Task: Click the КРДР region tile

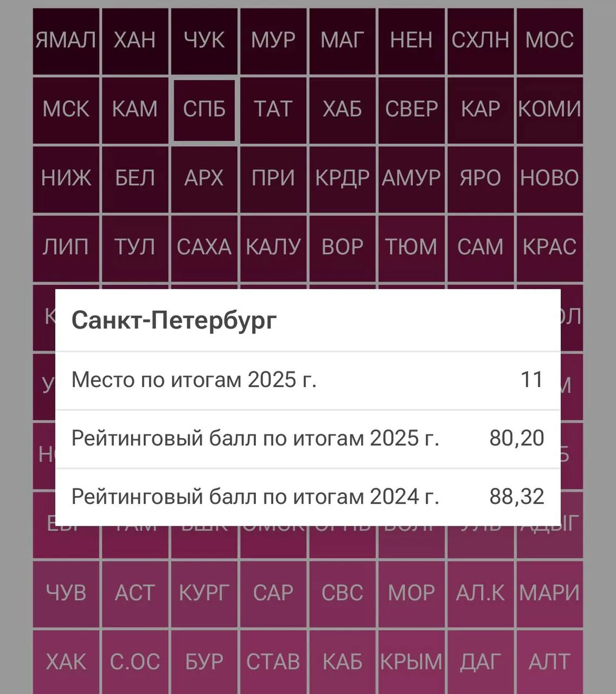Action: (342, 179)
